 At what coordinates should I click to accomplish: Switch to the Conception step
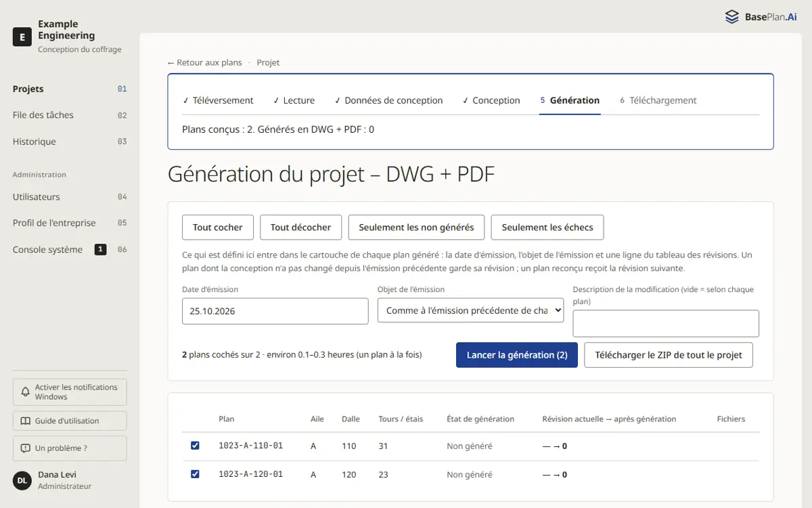(491, 100)
